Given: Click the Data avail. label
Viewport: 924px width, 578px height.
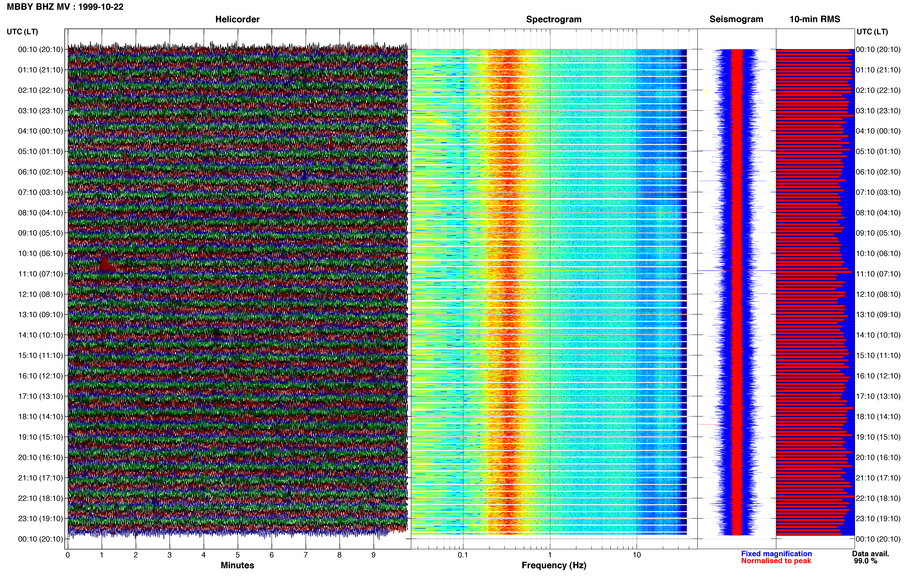Looking at the screenshot, I should tap(870, 554).
